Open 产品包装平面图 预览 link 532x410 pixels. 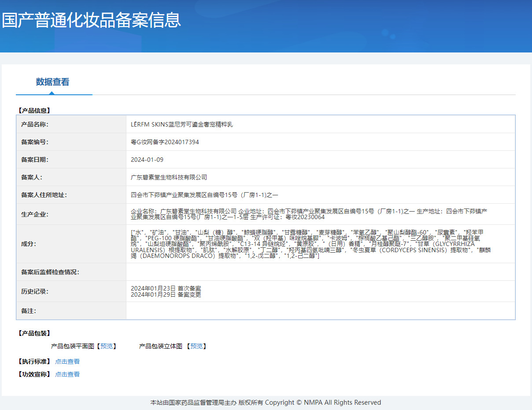(107, 347)
